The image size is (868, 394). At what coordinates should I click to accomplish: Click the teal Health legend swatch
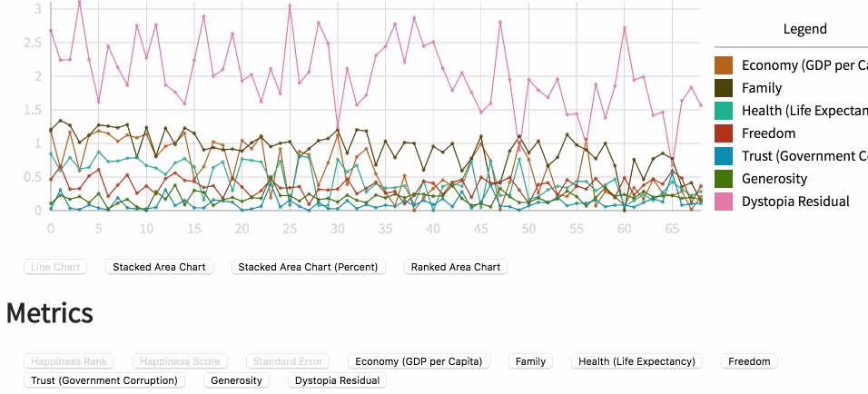(724, 111)
